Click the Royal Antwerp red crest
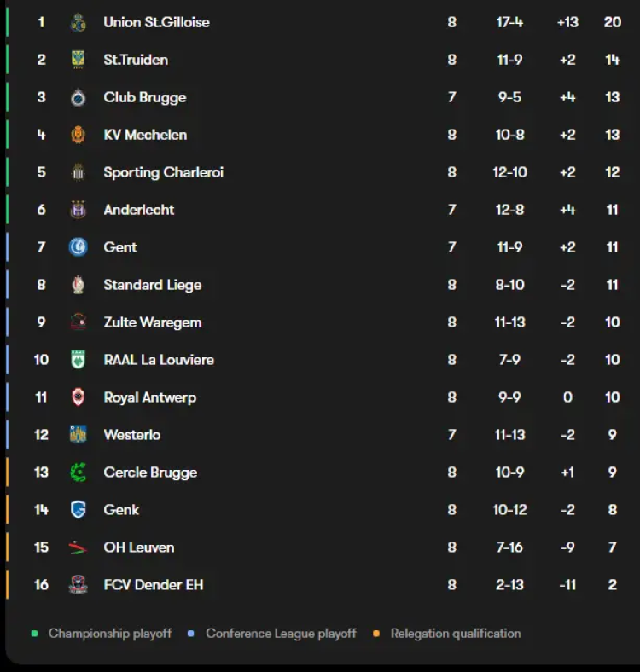 (78, 397)
